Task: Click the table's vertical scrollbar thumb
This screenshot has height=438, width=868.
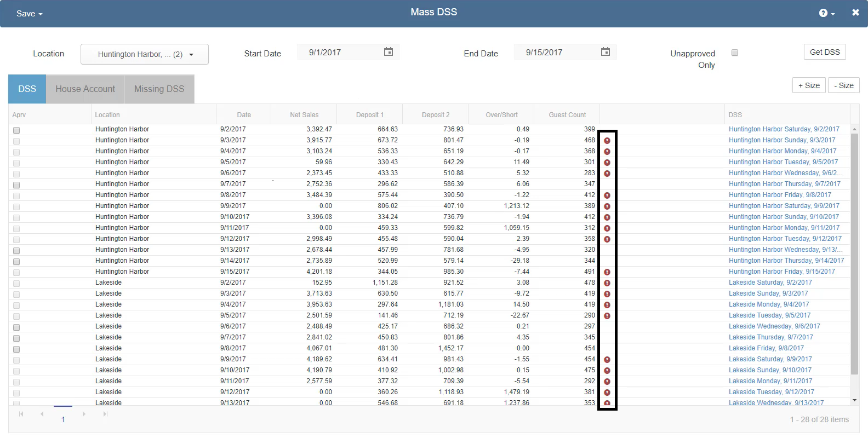Action: point(854,252)
